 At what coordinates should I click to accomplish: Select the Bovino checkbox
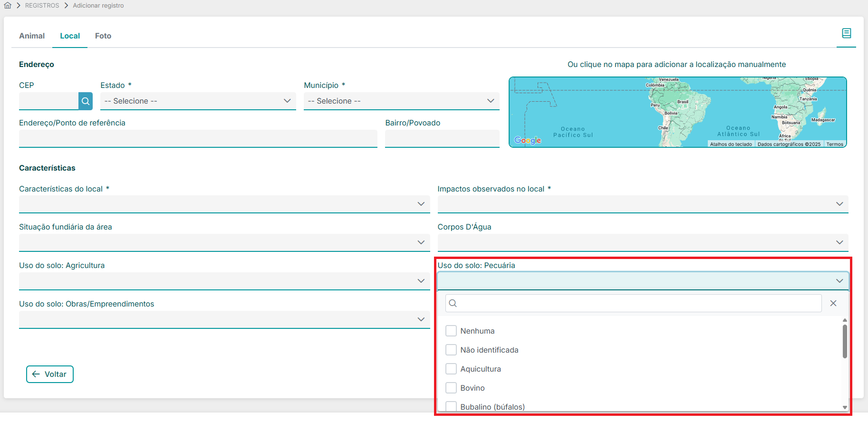451,388
